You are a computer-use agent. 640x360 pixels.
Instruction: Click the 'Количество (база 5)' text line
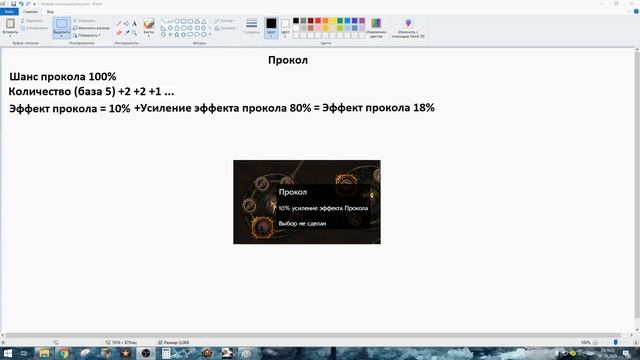point(91,91)
